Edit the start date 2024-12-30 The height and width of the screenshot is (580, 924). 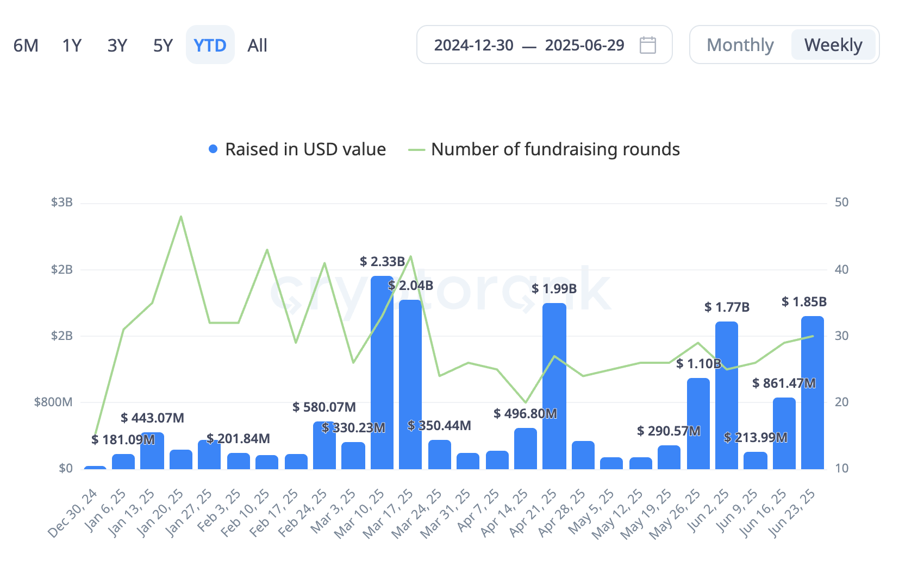point(473,45)
